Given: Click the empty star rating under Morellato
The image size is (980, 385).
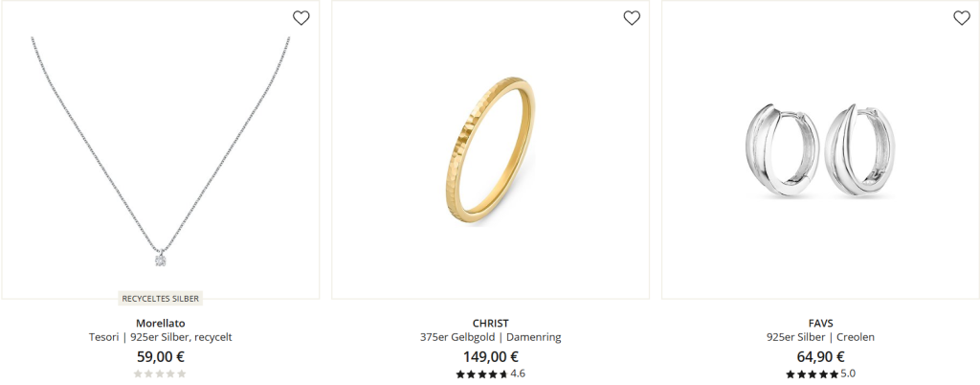Looking at the screenshot, I should (x=160, y=374).
